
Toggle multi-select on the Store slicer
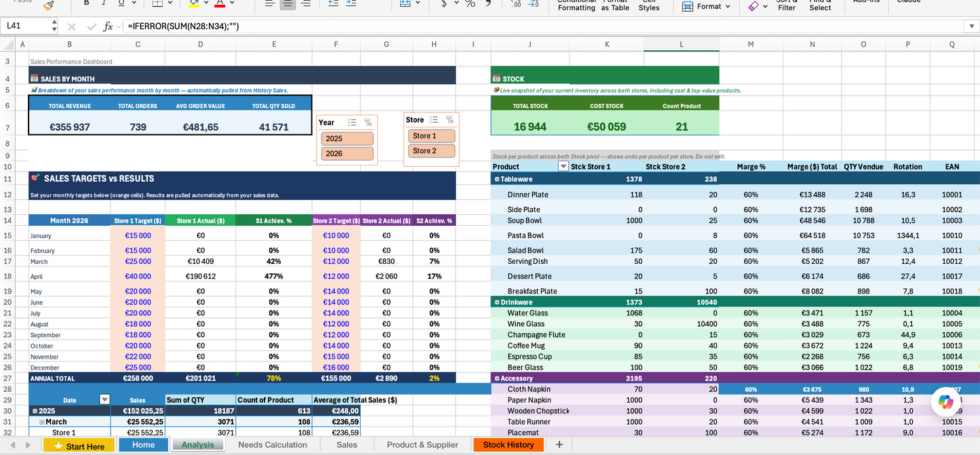point(433,119)
